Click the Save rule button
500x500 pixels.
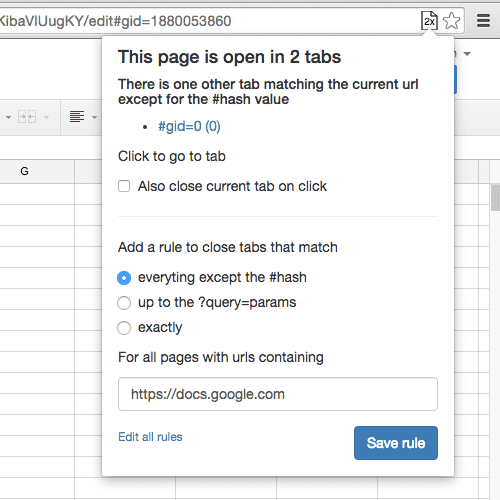(x=396, y=443)
